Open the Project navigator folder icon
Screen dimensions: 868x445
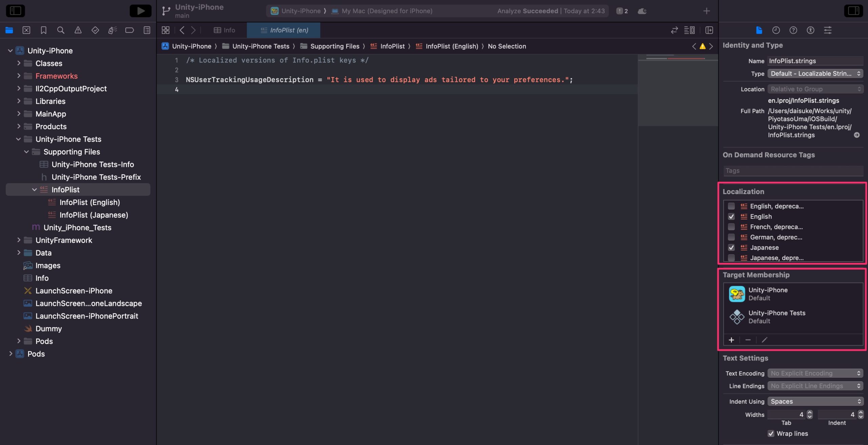click(x=9, y=30)
